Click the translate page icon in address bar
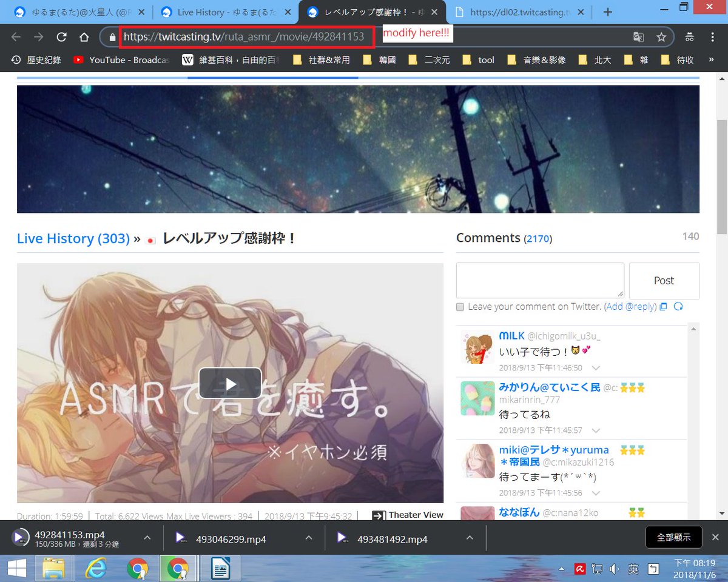This screenshot has height=582, width=728. [638, 38]
